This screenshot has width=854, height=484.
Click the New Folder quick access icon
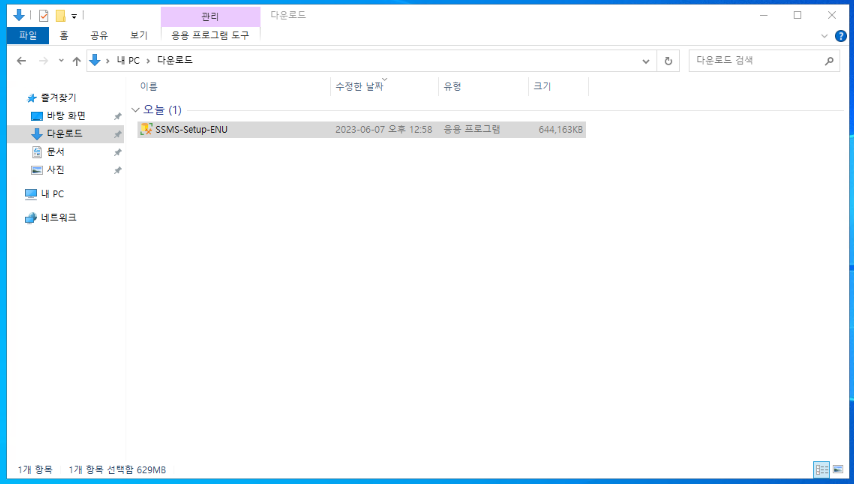point(60,16)
